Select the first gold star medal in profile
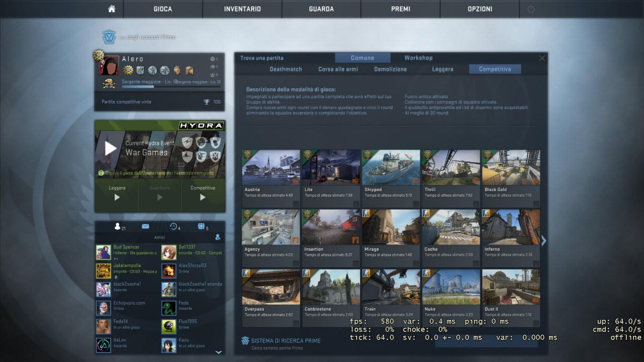 click(128, 70)
